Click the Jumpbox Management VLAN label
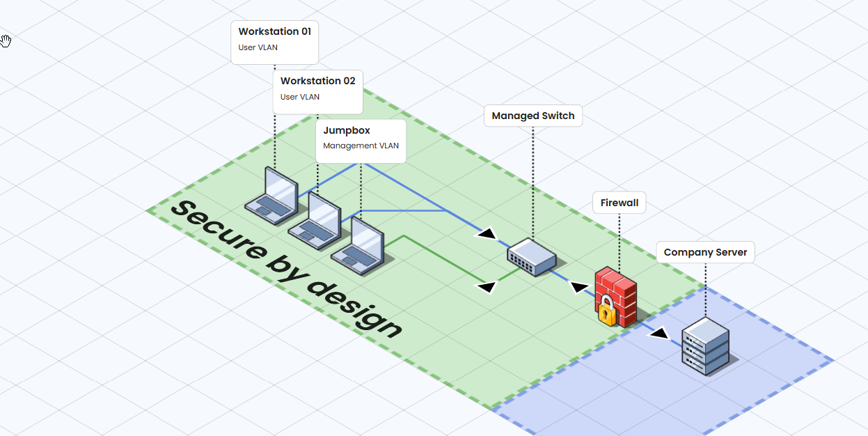868x436 pixels. [361, 141]
